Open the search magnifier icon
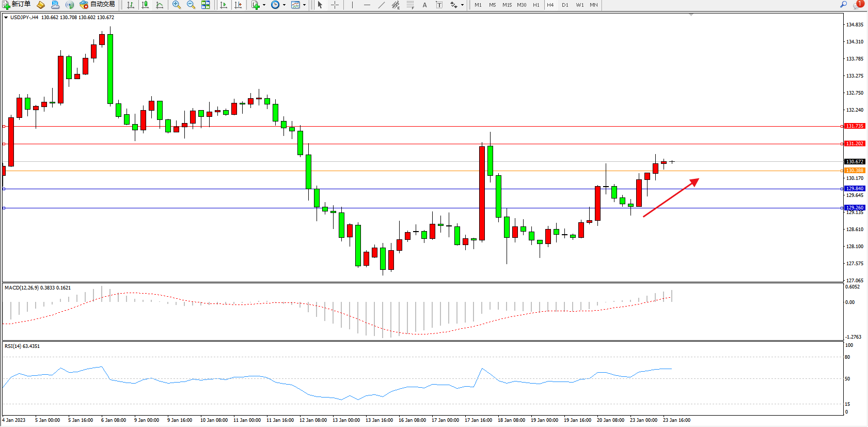Image resolution: width=868 pixels, height=427 pixels. click(x=843, y=5)
